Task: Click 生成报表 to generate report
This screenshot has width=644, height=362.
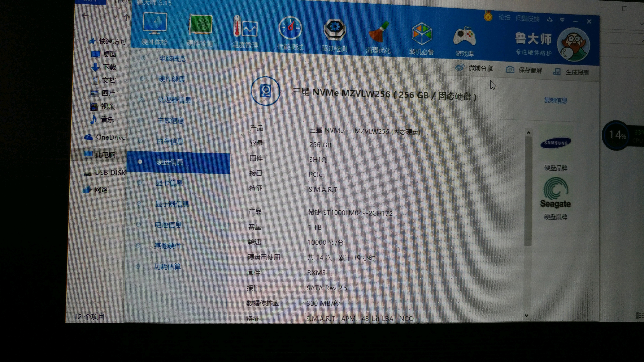Action: 571,72
